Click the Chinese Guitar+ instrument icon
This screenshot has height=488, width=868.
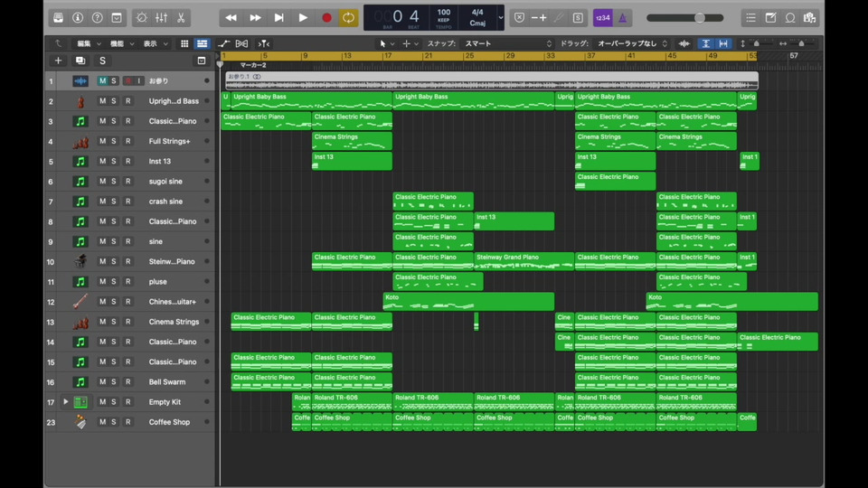(x=80, y=302)
